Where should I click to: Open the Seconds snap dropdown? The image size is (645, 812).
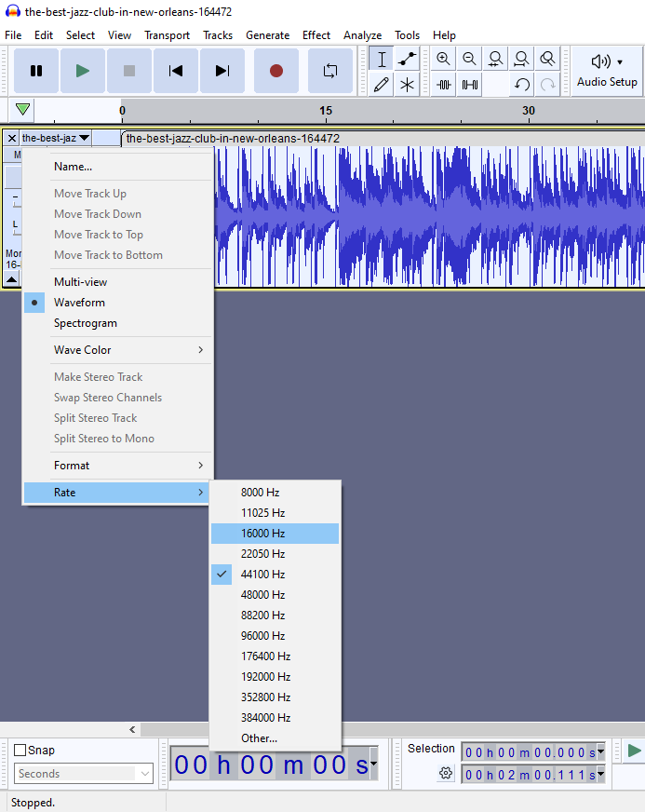84,774
